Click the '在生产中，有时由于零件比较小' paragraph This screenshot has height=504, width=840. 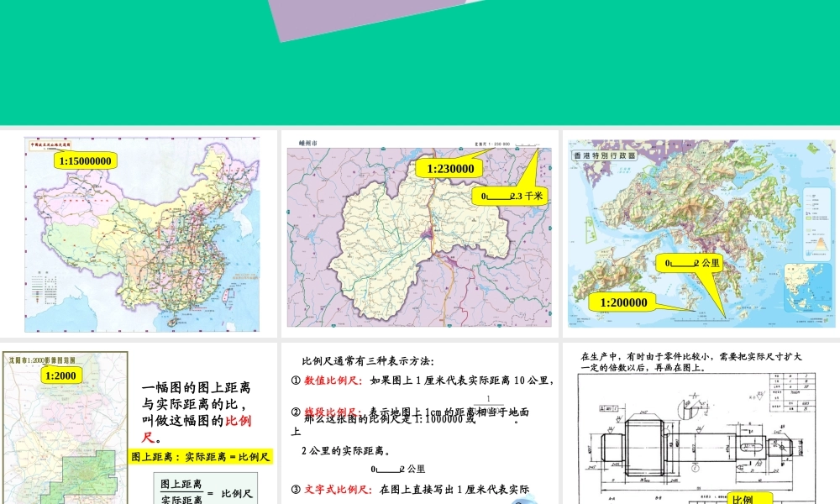pos(691,362)
